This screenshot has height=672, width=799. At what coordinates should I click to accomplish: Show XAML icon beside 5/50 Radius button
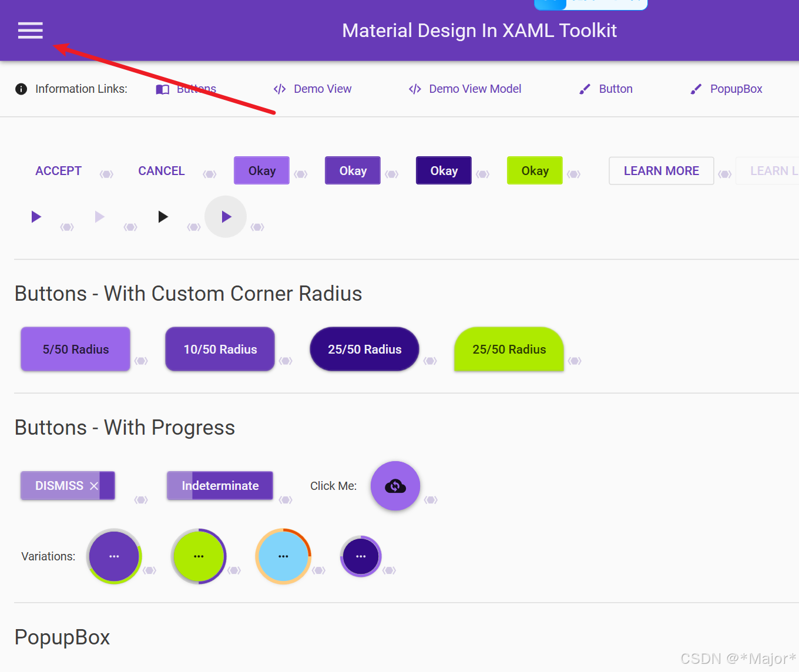pyautogui.click(x=141, y=361)
